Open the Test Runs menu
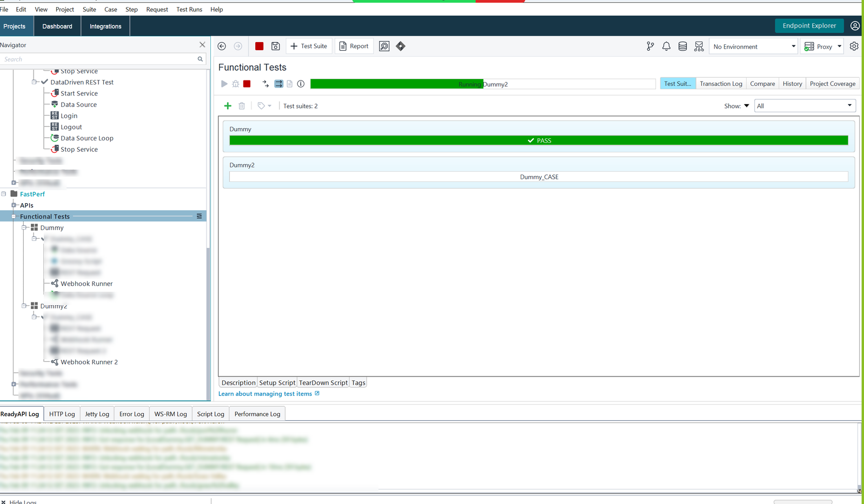864x504 pixels. coord(189,9)
